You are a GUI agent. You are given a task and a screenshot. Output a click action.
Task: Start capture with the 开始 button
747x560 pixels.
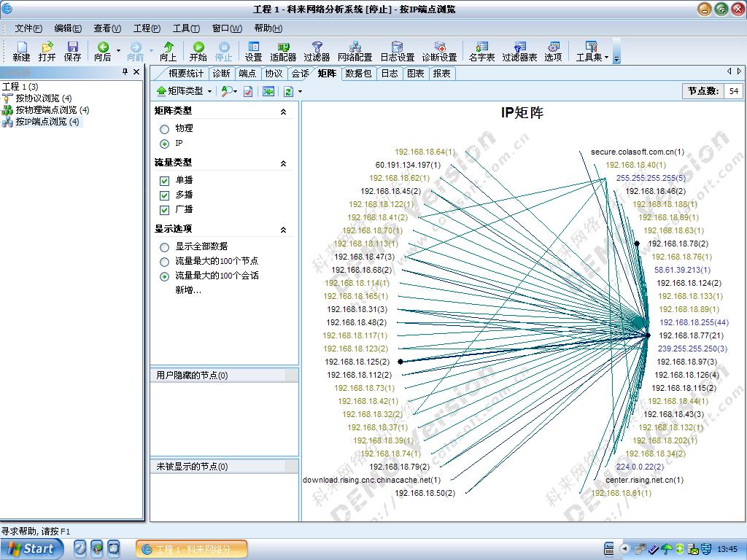(x=198, y=51)
